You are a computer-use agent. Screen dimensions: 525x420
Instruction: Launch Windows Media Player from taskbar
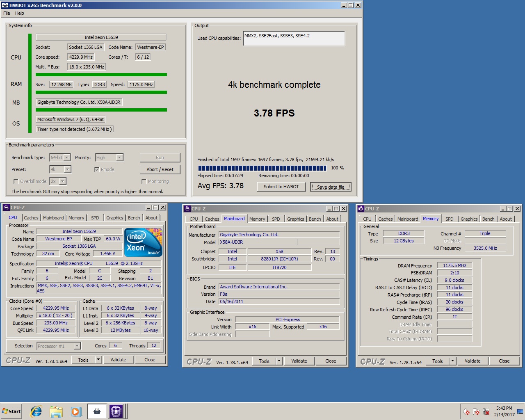(76, 411)
